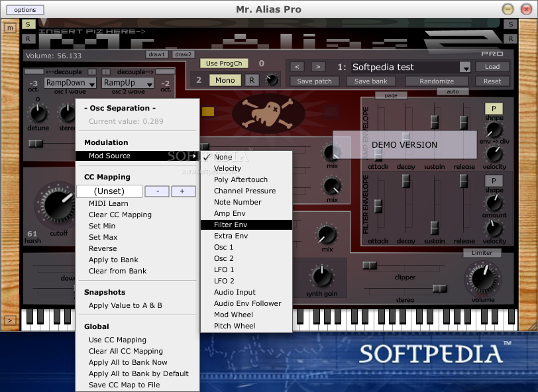538x392 pixels.
Task: Expand the Mod Source submenu
Action: [137, 156]
